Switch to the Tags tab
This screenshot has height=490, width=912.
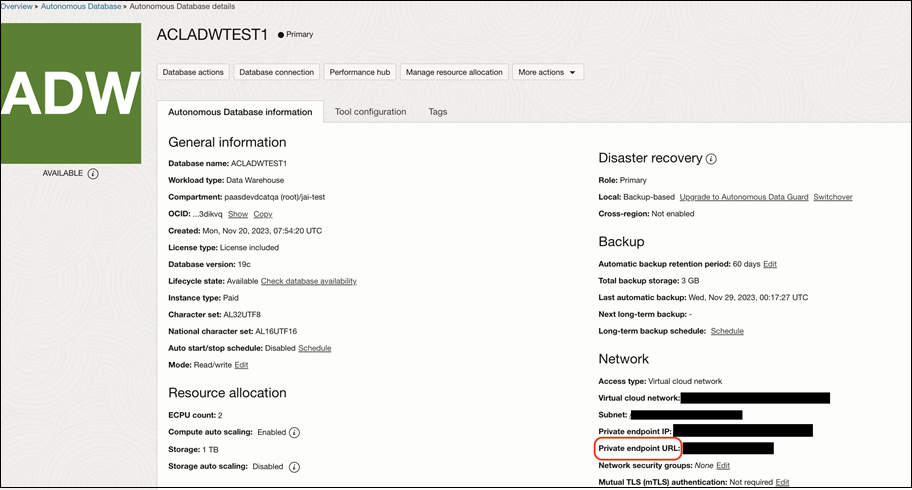(x=438, y=112)
